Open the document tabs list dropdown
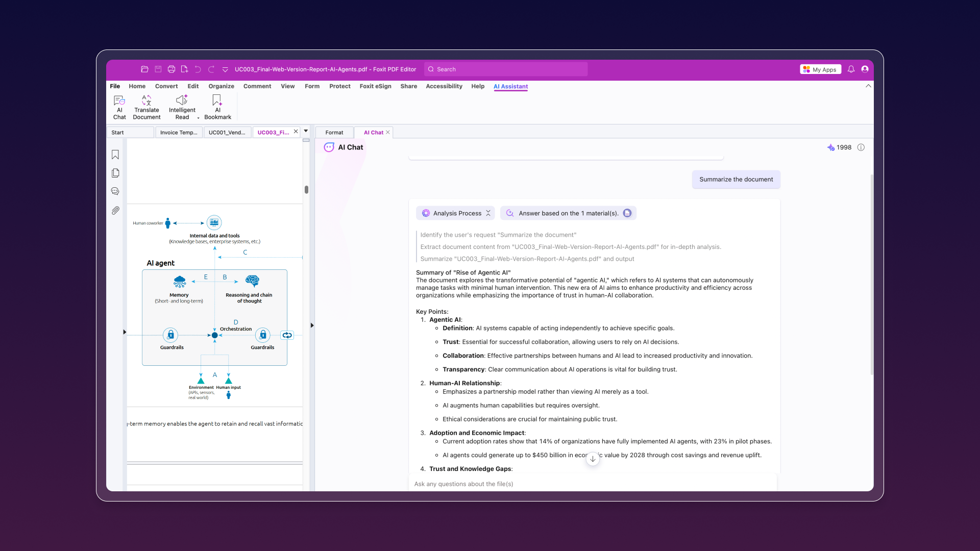Screen dimensions: 980x551 306,131
